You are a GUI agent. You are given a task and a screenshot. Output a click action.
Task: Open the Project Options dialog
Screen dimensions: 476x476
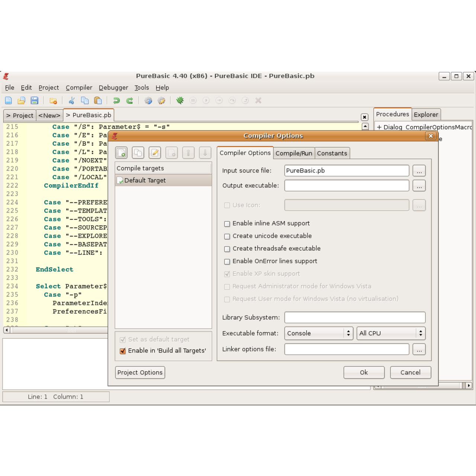pos(140,372)
